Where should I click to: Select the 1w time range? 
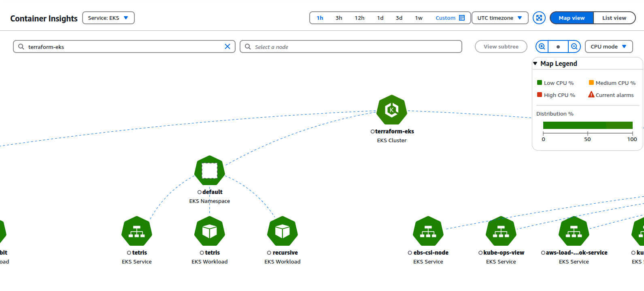coord(419,18)
